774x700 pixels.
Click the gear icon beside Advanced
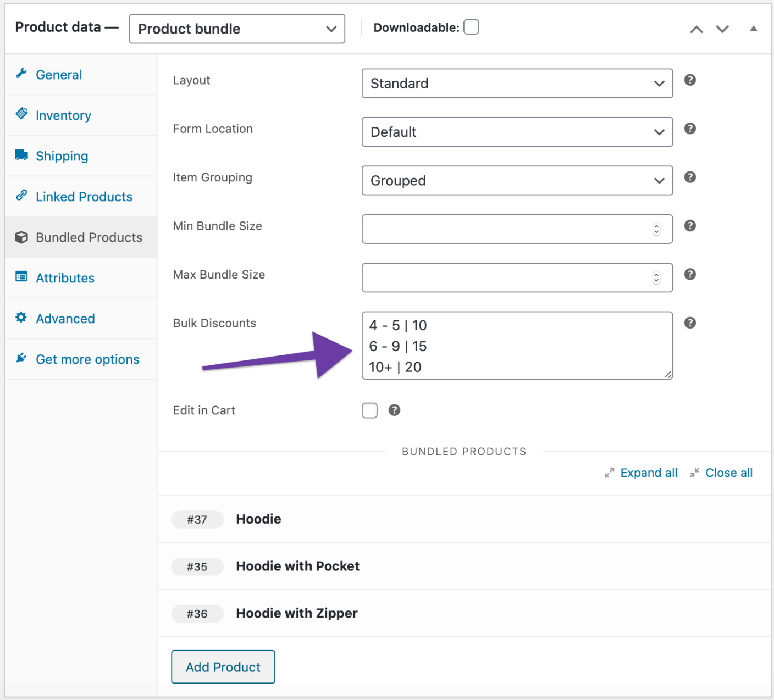point(21,317)
